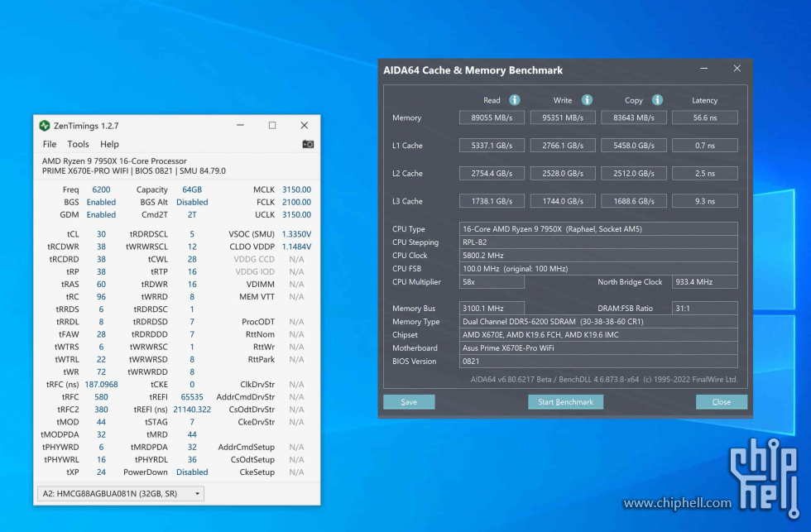The width and height of the screenshot is (811, 532).
Task: Maximize the ZenTimings window
Action: [272, 125]
